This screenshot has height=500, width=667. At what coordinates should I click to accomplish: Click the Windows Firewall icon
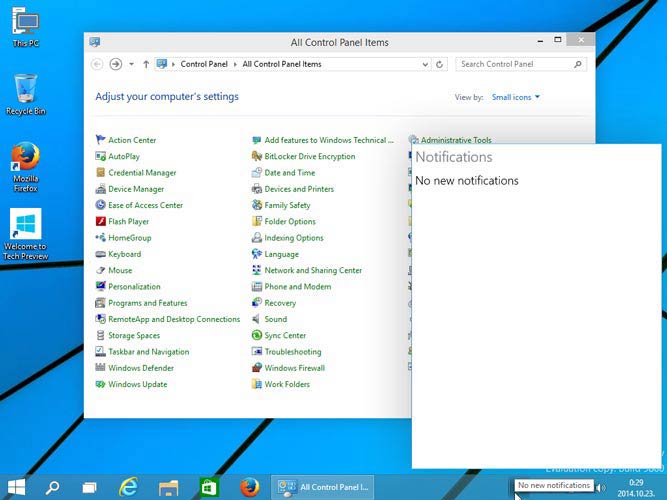point(257,368)
